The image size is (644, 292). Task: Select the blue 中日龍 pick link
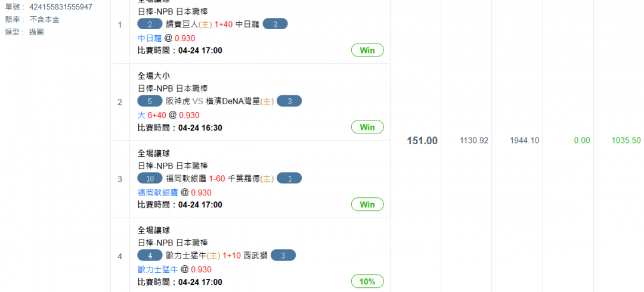(150, 38)
